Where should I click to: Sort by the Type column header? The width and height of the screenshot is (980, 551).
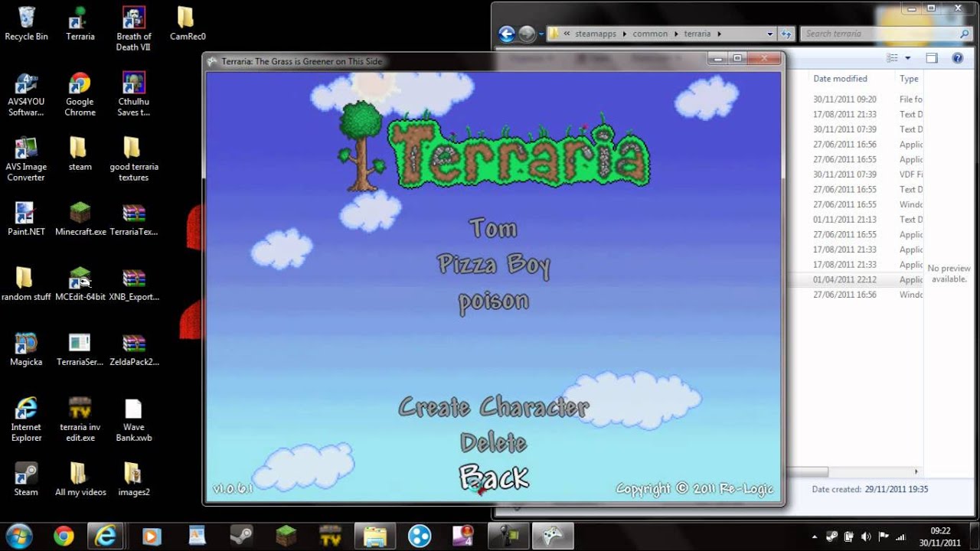tap(910, 78)
